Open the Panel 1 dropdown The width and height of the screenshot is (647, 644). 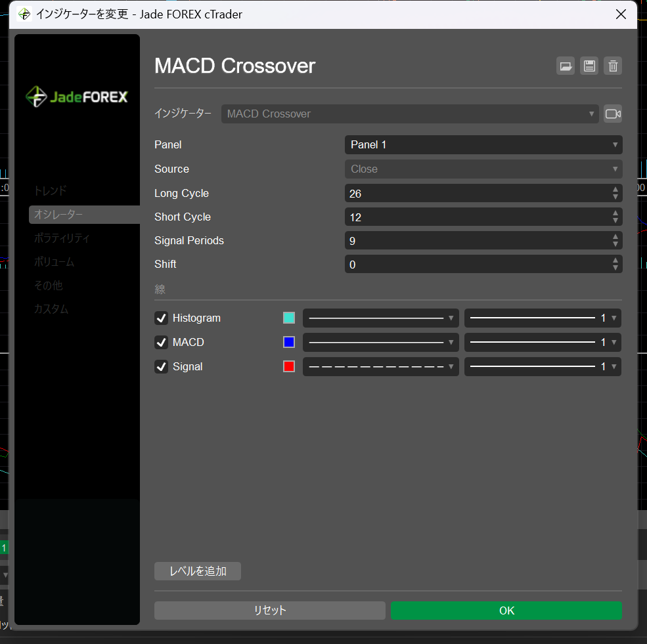(x=483, y=145)
